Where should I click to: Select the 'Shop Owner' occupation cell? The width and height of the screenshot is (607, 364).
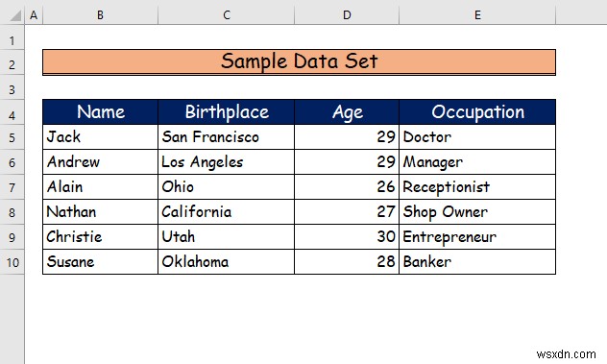[x=477, y=212]
